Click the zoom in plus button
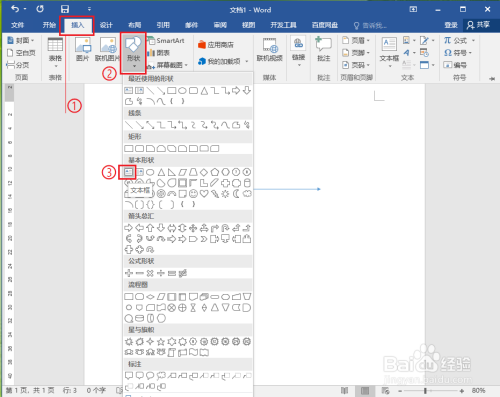Viewport: 500px width, 397px height. (462, 391)
